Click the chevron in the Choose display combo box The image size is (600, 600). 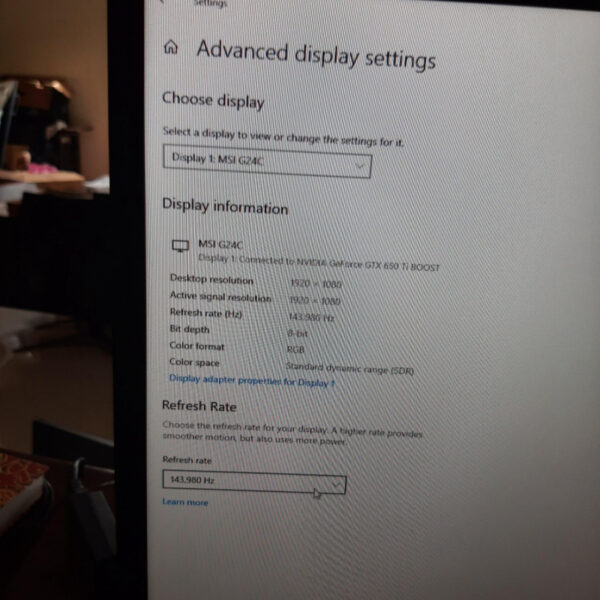(359, 166)
